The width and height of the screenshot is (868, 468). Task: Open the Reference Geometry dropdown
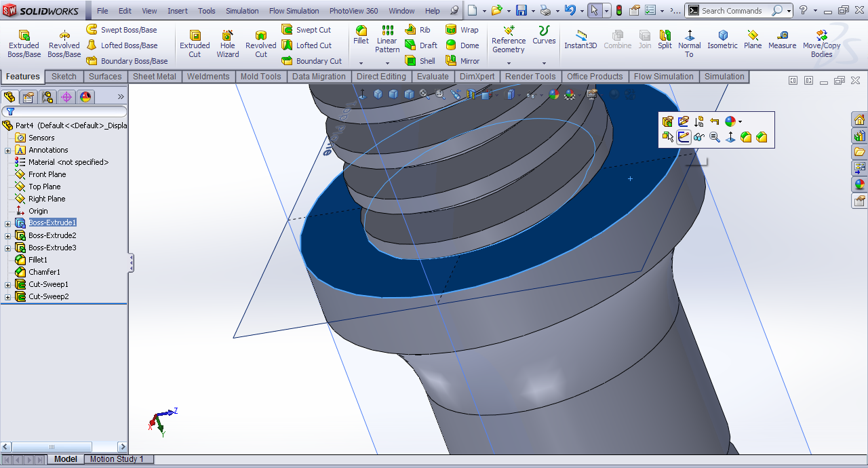[x=509, y=63]
